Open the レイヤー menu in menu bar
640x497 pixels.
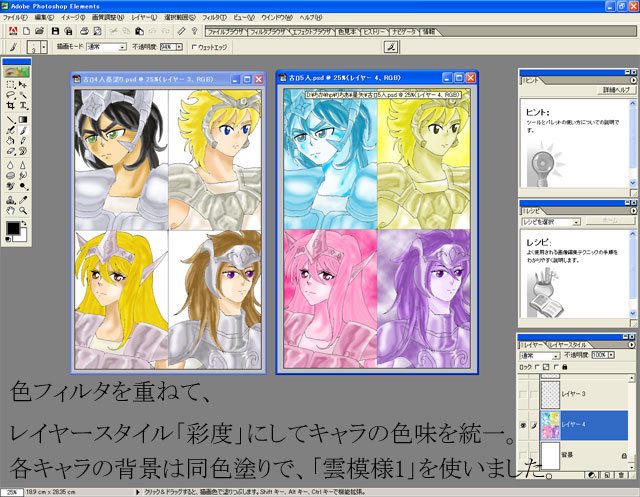(x=144, y=18)
